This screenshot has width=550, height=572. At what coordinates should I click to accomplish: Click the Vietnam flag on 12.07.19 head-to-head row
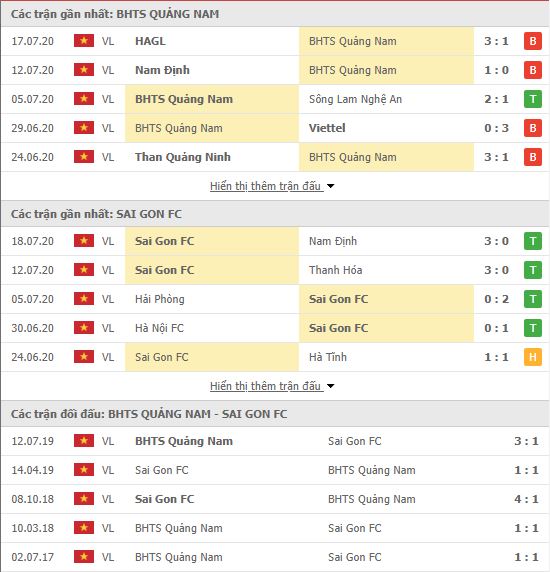click(x=84, y=441)
